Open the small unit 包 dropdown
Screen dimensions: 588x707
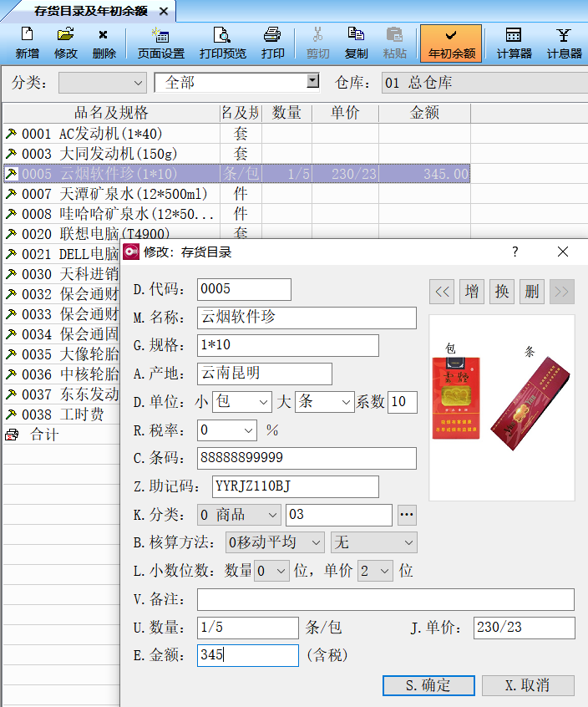242,402
